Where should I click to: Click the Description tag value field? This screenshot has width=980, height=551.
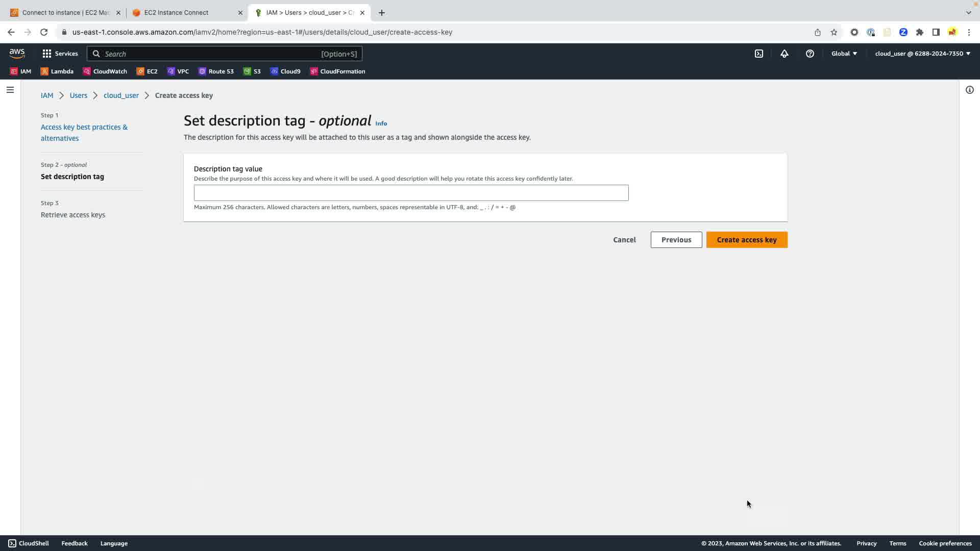coord(411,193)
